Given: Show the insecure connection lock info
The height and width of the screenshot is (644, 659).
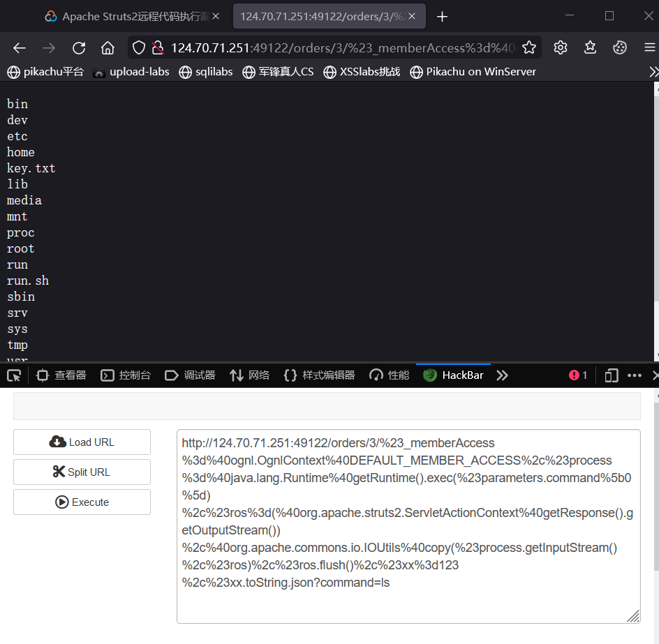Looking at the screenshot, I should 158,48.
